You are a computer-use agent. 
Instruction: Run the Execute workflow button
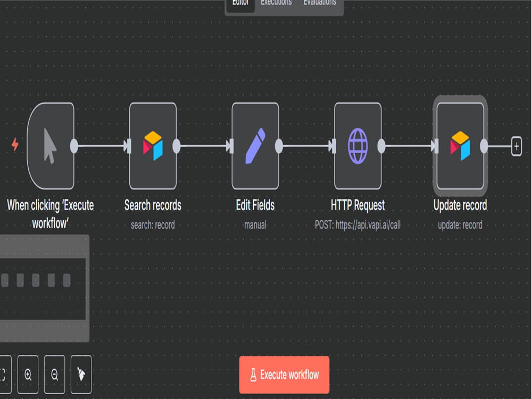284,375
